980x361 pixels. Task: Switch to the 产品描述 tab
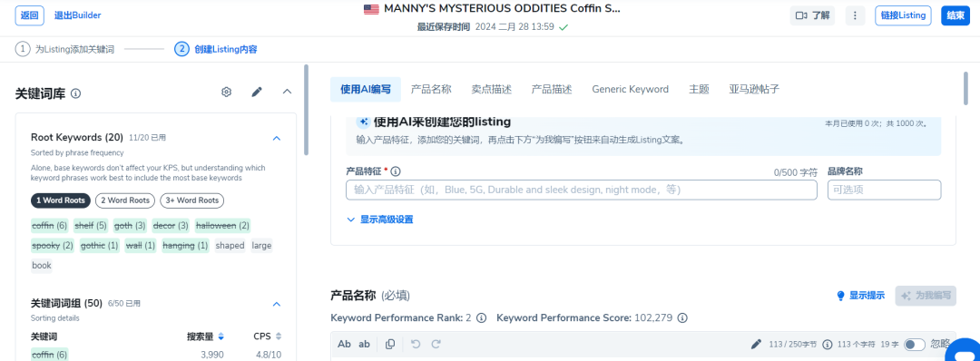[552, 89]
